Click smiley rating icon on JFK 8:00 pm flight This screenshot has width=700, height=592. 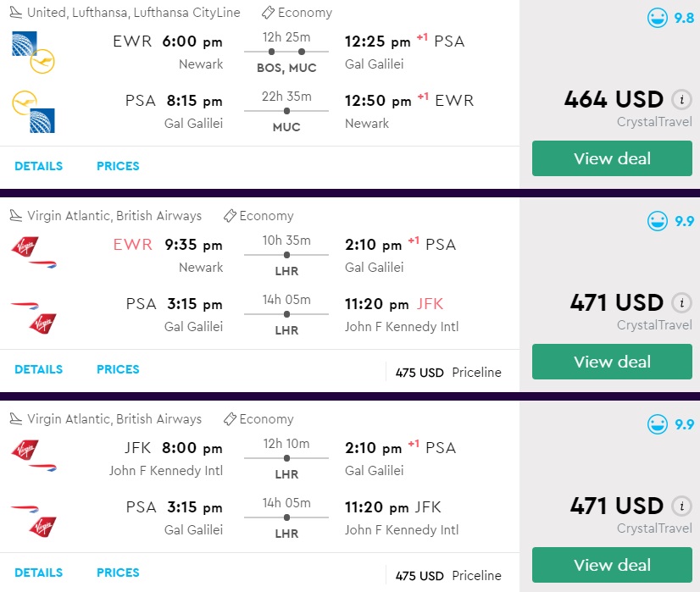[x=658, y=424]
